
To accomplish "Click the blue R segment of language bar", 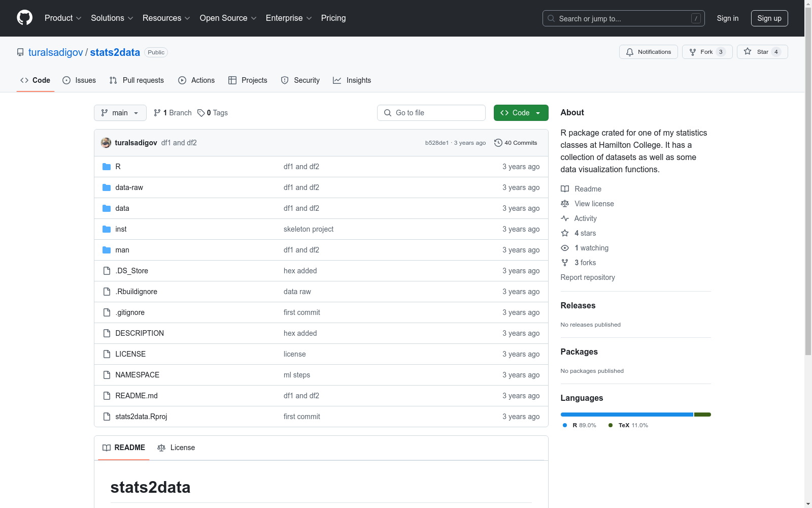I will (627, 415).
